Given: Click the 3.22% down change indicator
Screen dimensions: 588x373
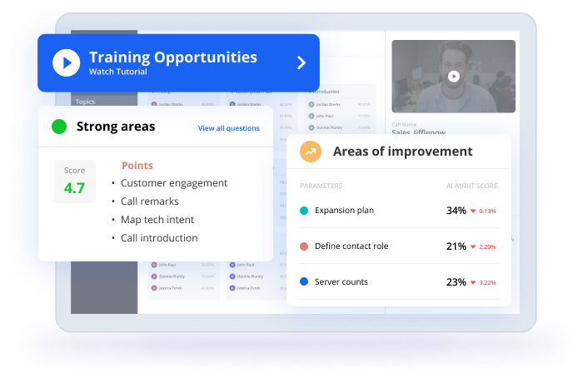Looking at the screenshot, I should point(483,282).
